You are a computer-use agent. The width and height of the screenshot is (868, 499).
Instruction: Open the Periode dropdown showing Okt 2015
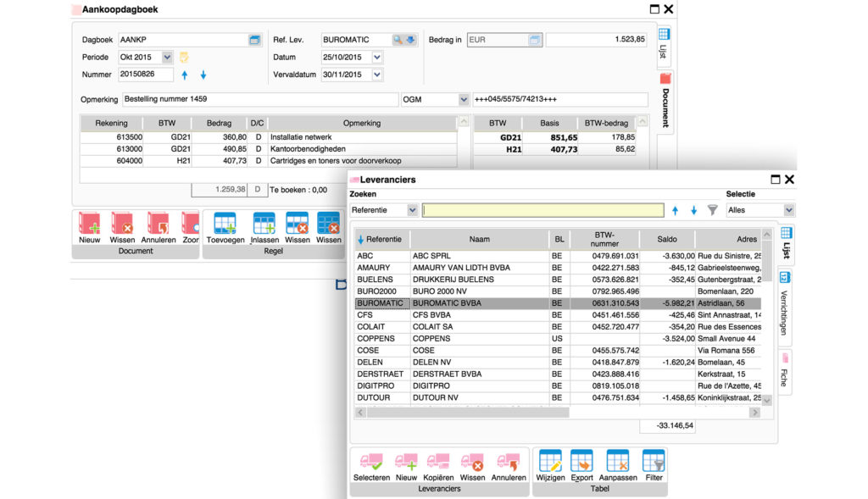coord(167,57)
